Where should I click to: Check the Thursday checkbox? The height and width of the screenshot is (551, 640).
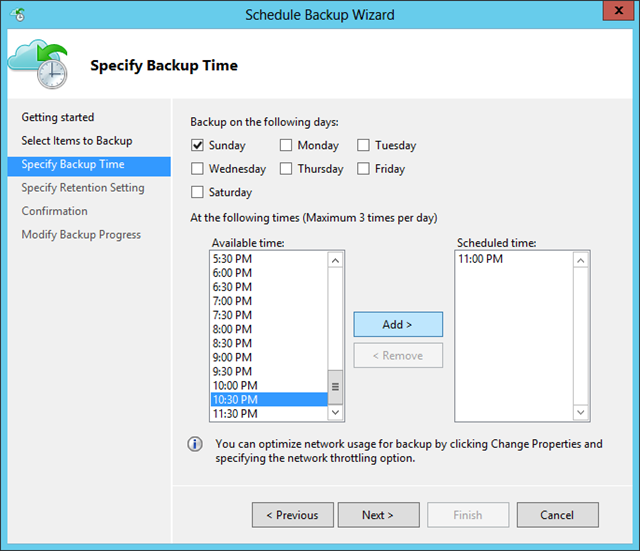point(286,169)
